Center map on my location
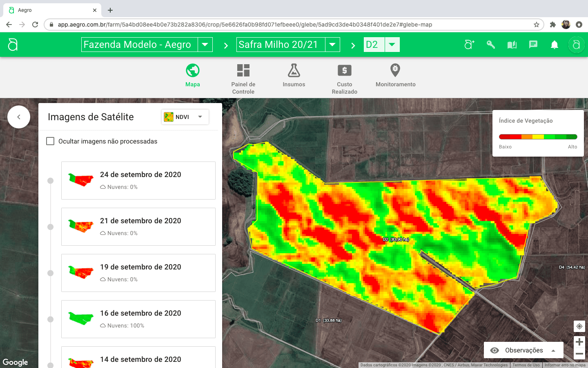 click(579, 326)
